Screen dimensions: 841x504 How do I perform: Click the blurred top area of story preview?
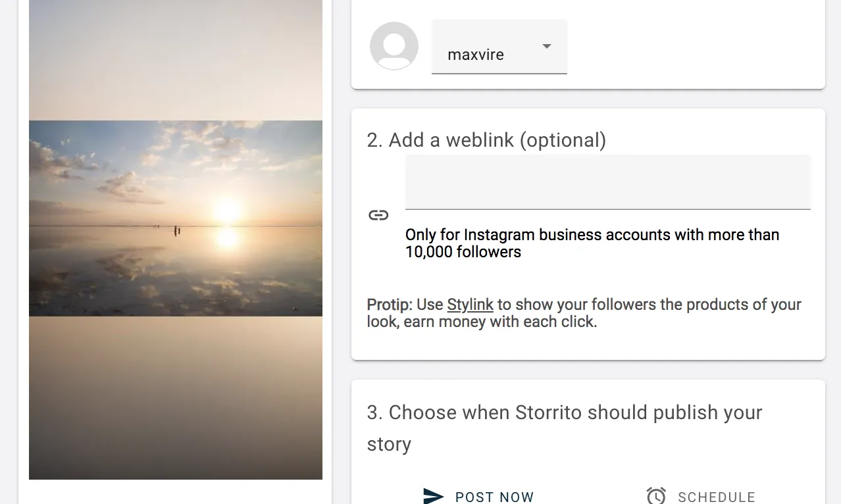tap(176, 59)
